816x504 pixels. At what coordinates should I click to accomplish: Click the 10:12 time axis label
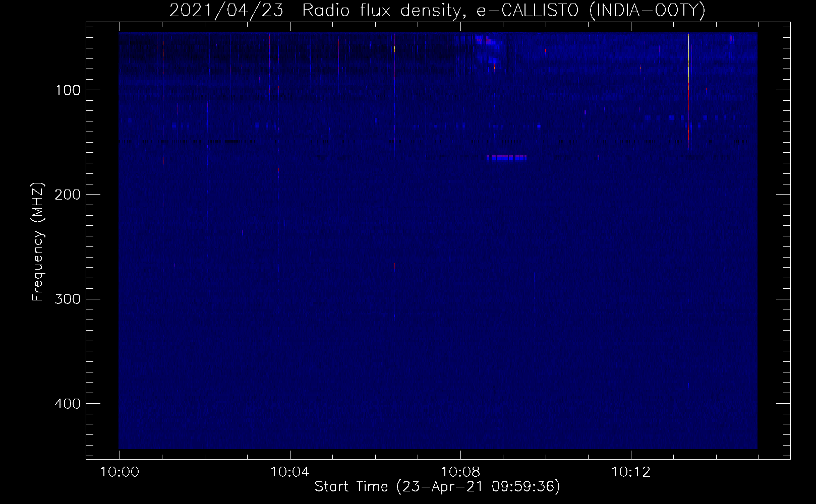631,472
